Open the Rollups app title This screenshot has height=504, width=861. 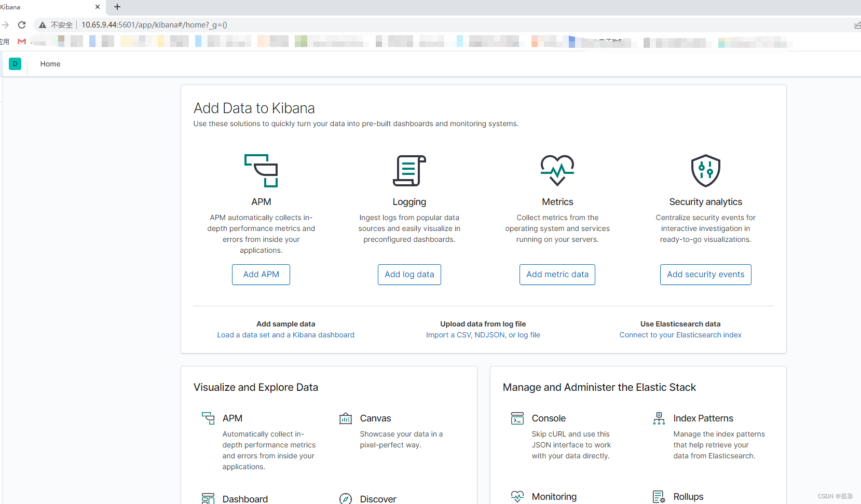point(688,497)
